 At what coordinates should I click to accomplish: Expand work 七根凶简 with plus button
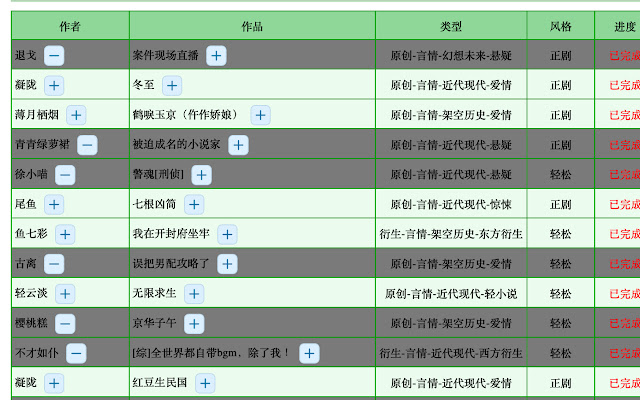pyautogui.click(x=194, y=204)
